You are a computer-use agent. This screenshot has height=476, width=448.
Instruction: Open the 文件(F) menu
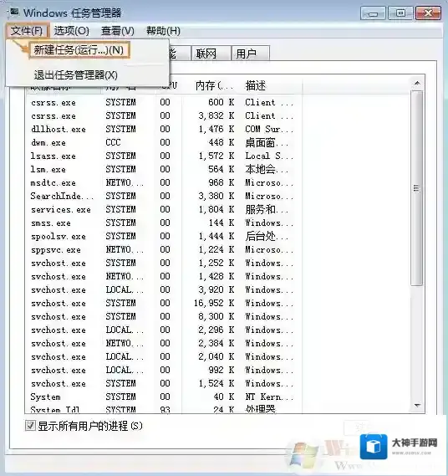[x=27, y=31]
